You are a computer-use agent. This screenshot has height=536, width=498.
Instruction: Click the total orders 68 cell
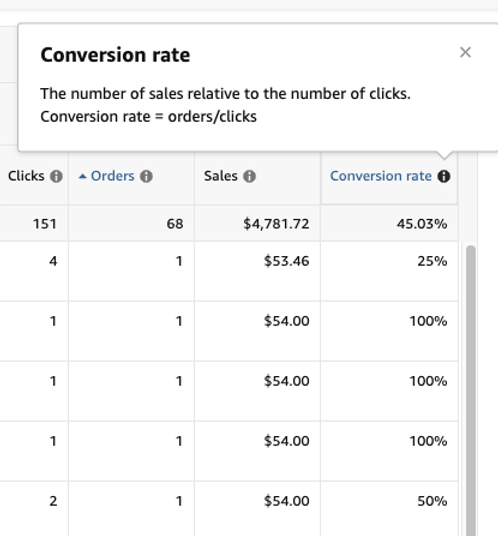click(131, 224)
